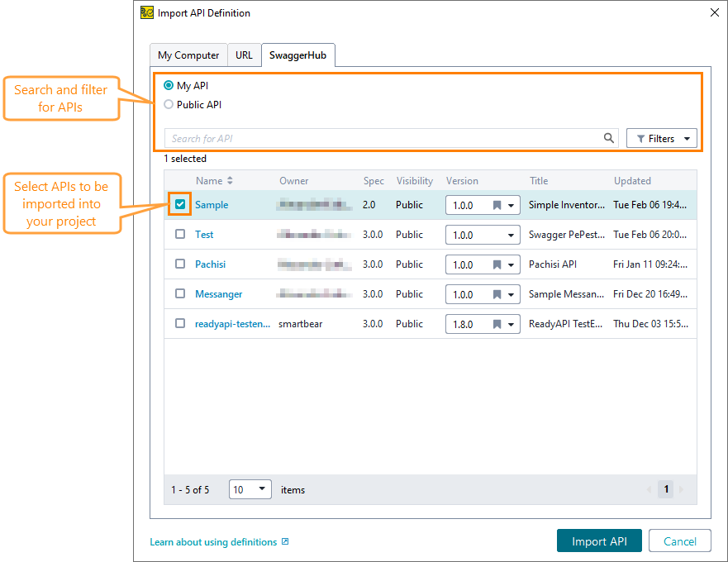Click the sort arrows beside the Name column
Image resolution: width=728 pixels, height=562 pixels.
click(x=230, y=180)
